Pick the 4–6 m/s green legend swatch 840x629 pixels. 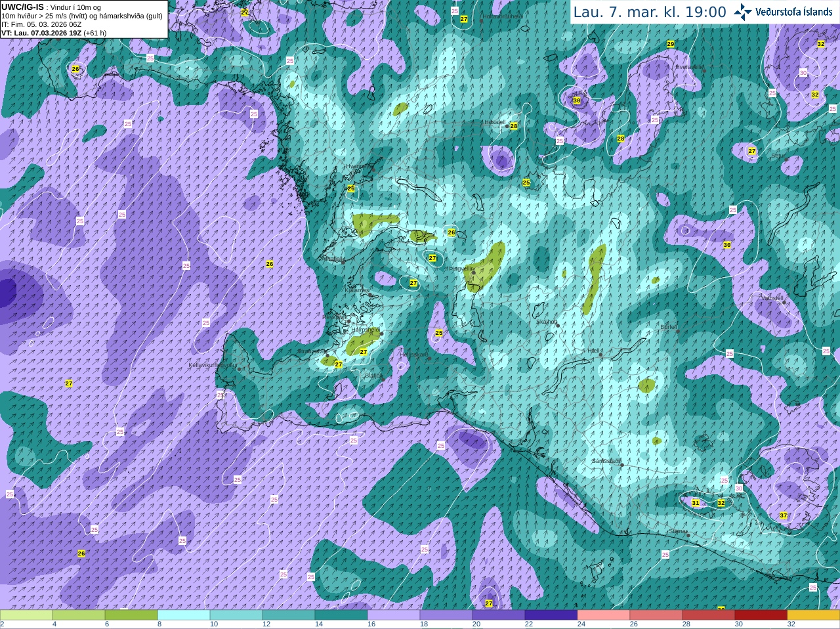pyautogui.click(x=79, y=615)
